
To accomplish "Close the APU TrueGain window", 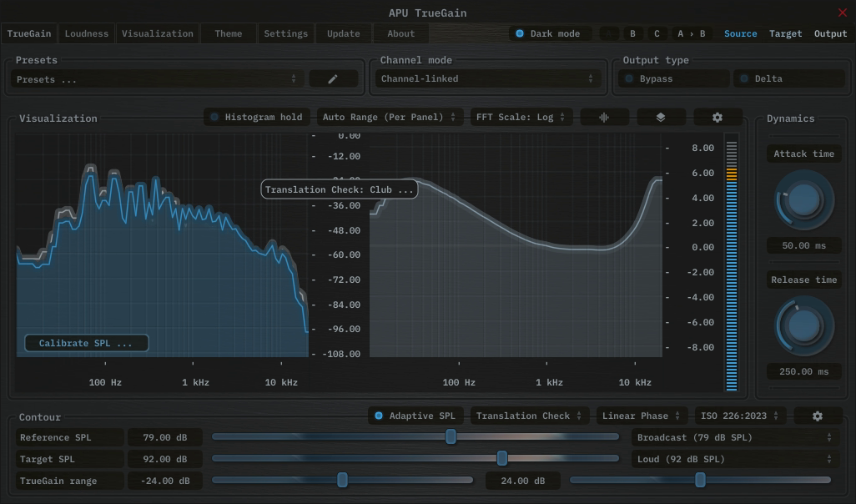I will pyautogui.click(x=842, y=13).
